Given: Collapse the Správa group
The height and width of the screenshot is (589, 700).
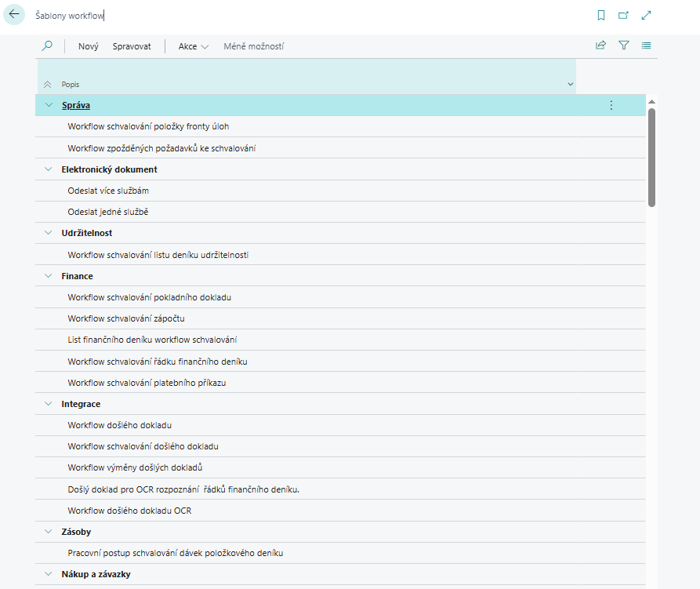Looking at the screenshot, I should point(49,105).
